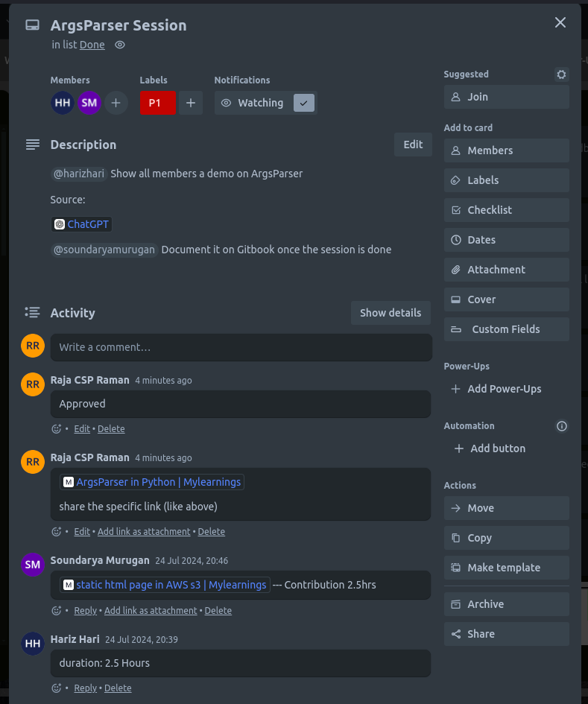Screen dimensions: 588x704
Task: Open the Dates picker
Action: click(x=506, y=240)
